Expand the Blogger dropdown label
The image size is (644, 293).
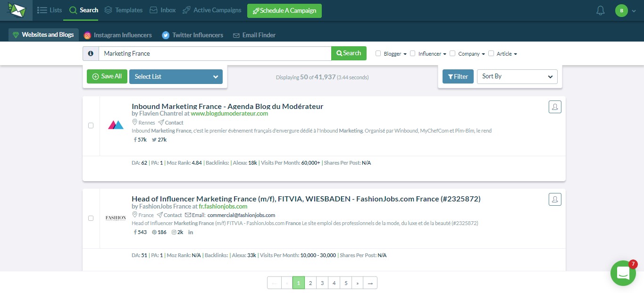395,54
